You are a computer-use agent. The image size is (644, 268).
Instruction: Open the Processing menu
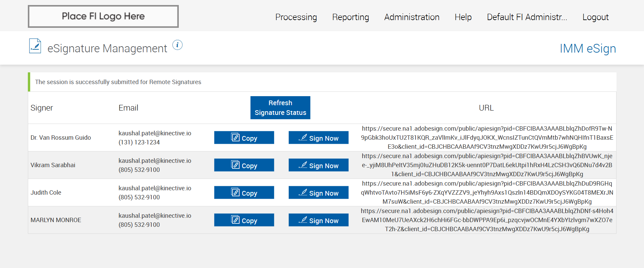(296, 17)
